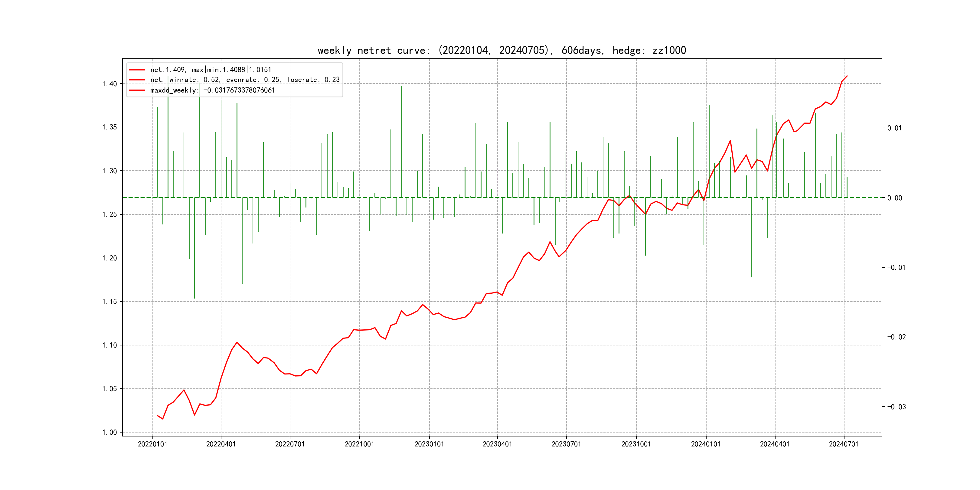Click the x-axis label 20231001
980x490 pixels.
tap(636, 444)
